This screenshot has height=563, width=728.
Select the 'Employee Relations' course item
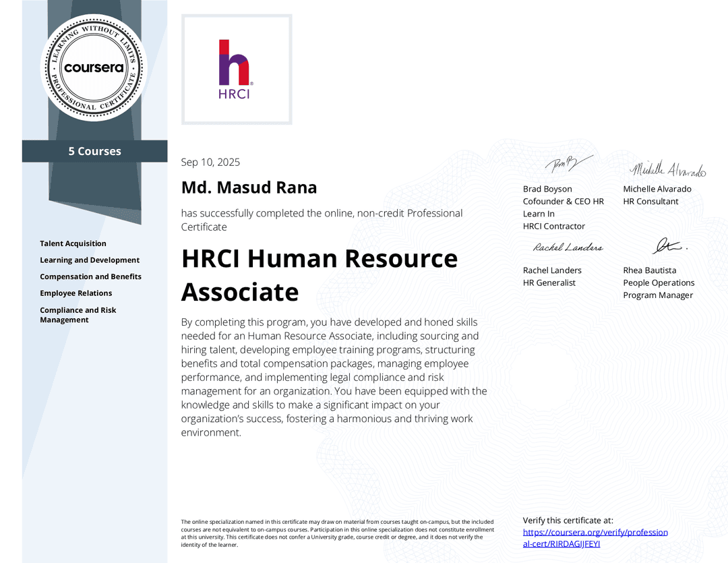[75, 293]
